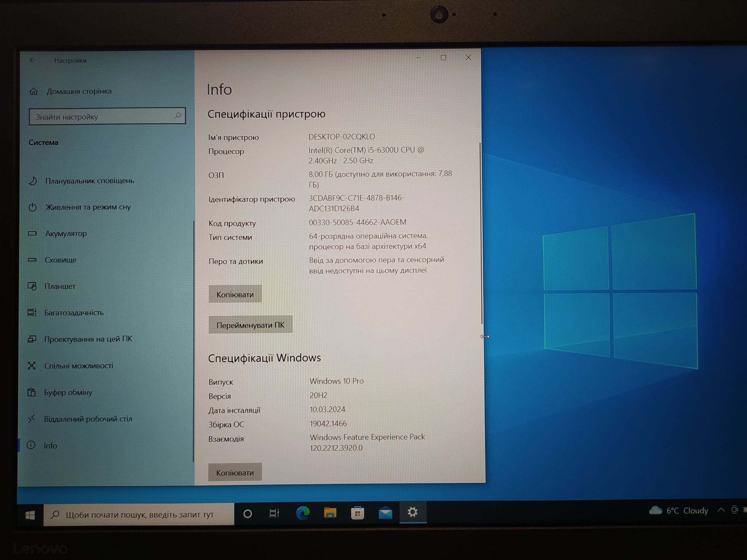Click the Meet Now icon in tray

(734, 510)
